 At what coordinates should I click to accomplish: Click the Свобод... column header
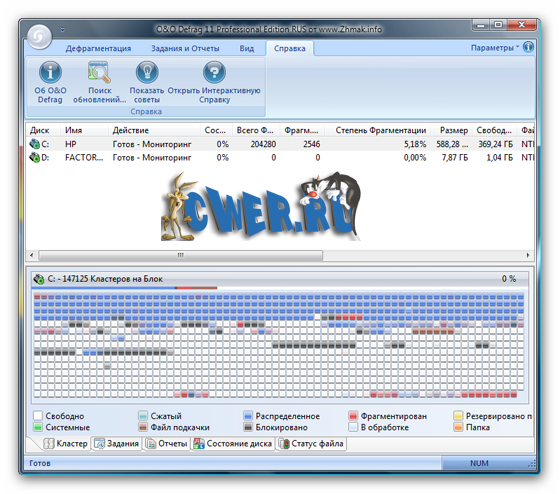(494, 130)
